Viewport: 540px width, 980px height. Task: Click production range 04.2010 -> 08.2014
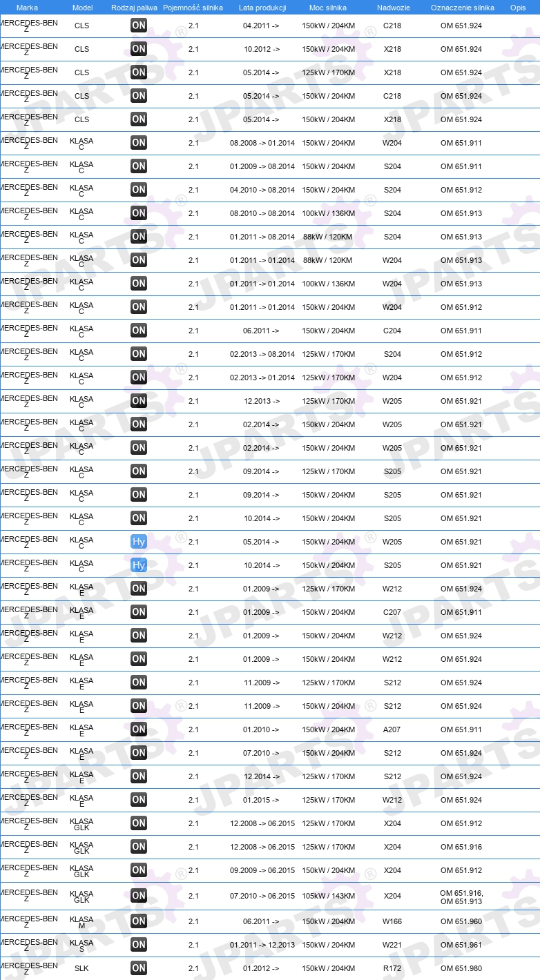262,190
